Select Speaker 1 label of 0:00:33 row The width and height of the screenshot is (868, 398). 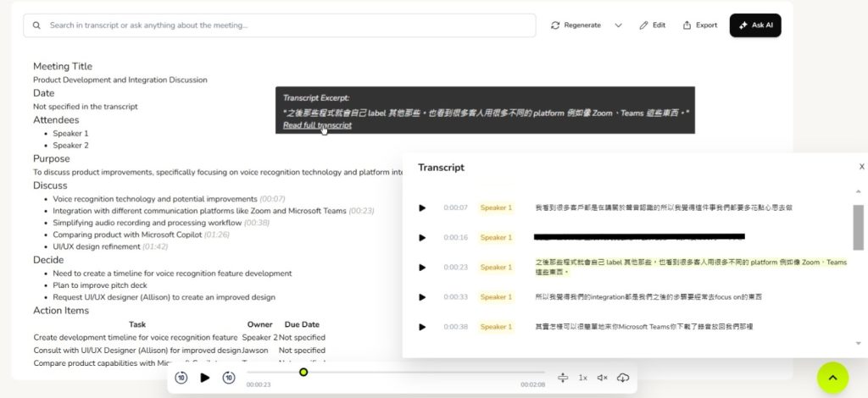click(496, 297)
